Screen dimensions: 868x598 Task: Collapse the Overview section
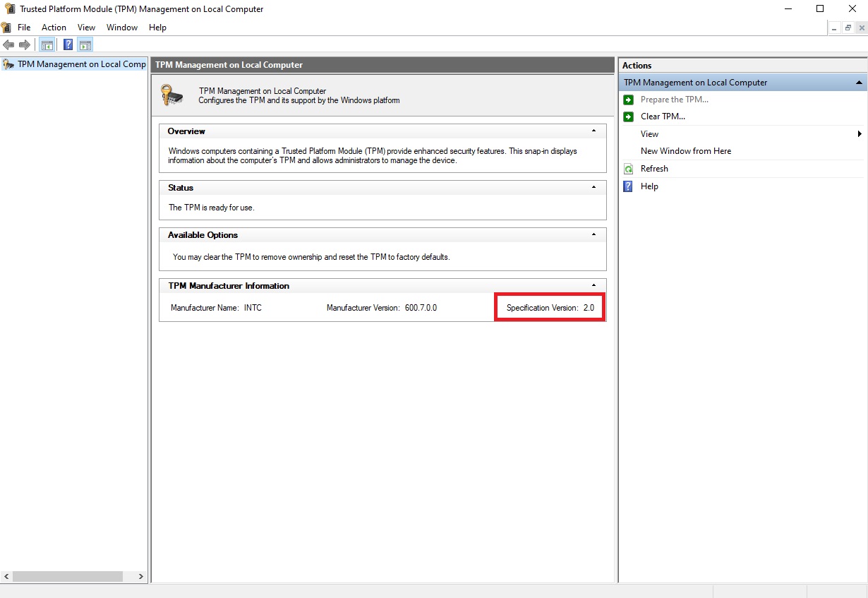coord(593,130)
